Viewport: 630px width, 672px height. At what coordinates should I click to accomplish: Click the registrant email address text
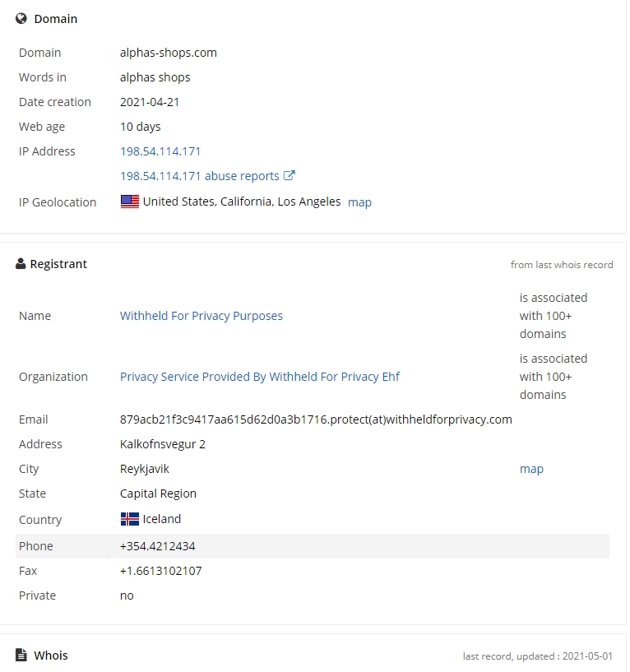(x=316, y=419)
